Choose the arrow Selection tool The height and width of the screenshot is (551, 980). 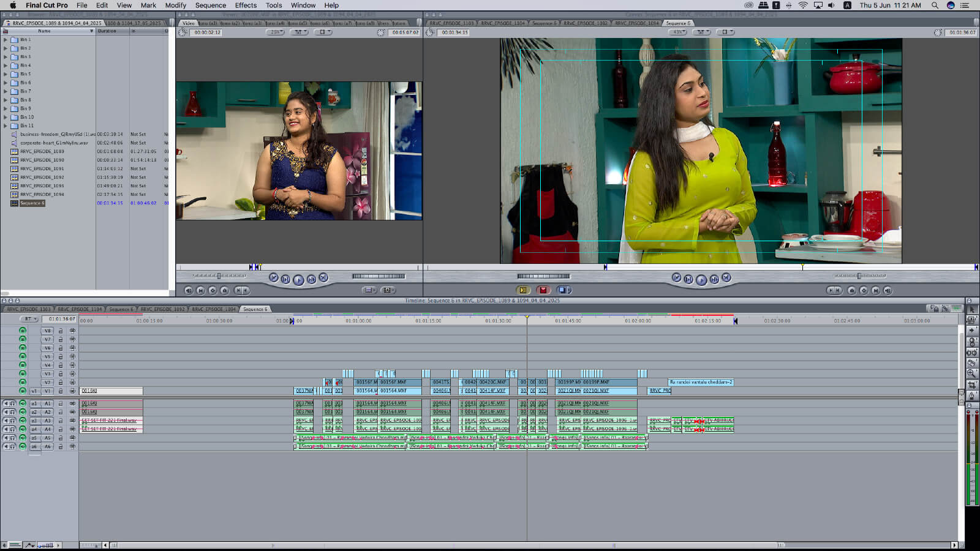tap(972, 309)
